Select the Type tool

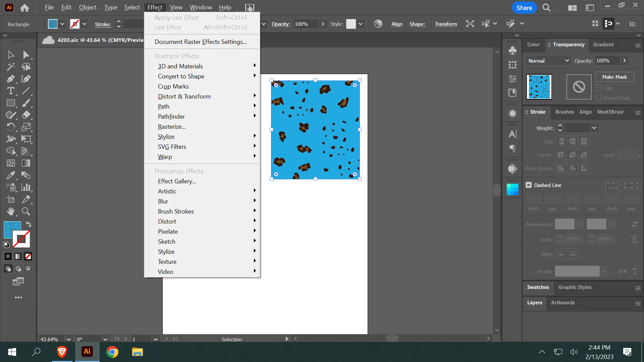[10, 91]
